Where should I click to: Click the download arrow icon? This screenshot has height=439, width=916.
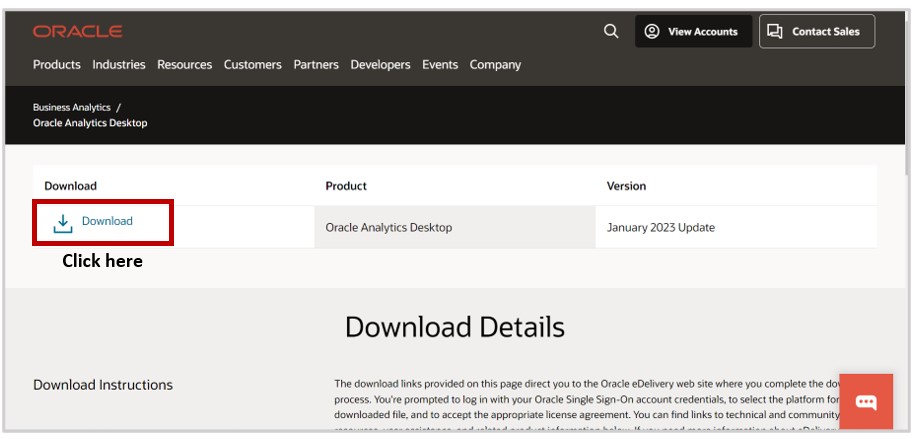[x=63, y=223]
